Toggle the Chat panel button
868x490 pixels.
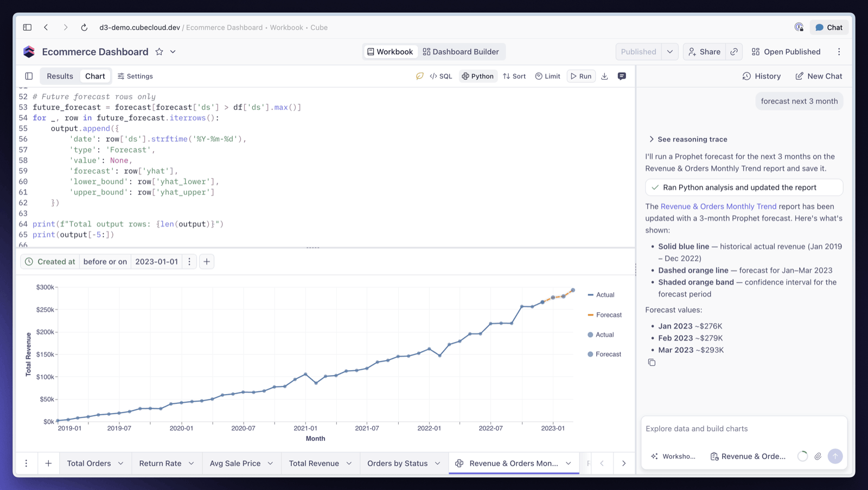829,27
